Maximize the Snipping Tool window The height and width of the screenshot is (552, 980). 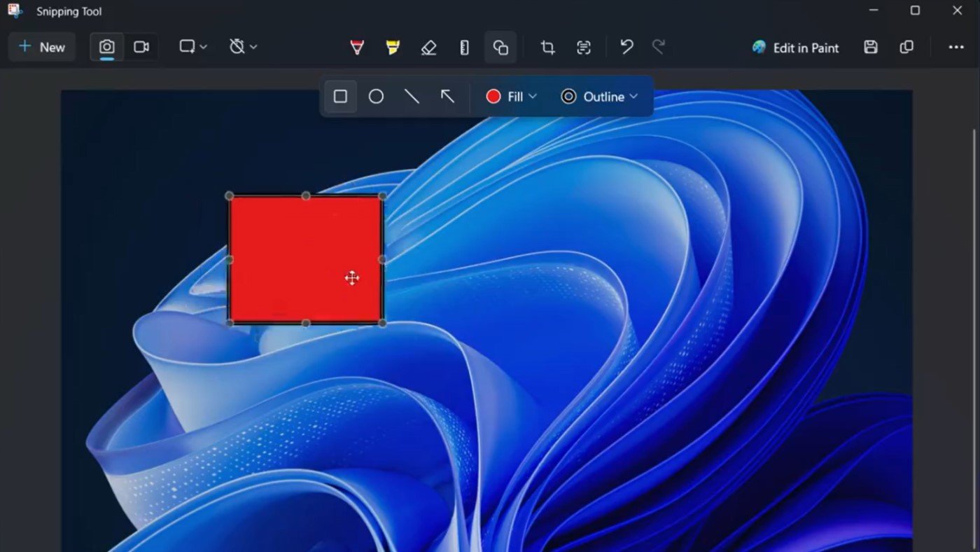915,11
